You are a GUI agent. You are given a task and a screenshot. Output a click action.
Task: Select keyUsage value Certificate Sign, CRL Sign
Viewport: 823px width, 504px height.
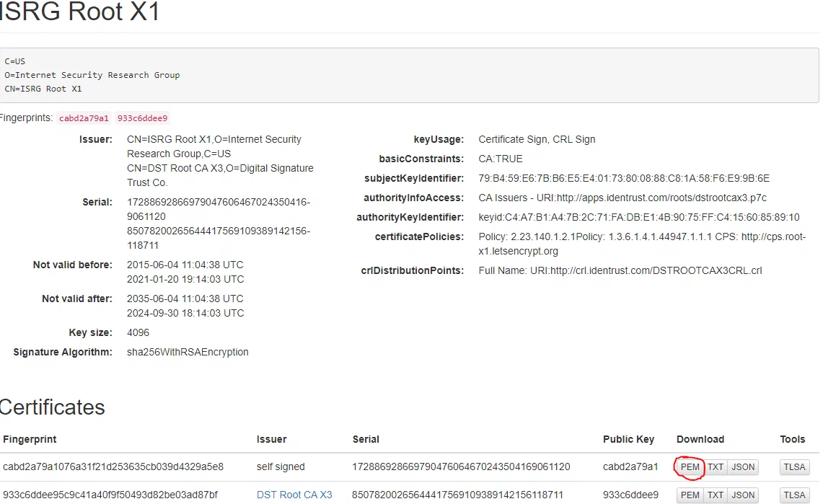pos(537,139)
